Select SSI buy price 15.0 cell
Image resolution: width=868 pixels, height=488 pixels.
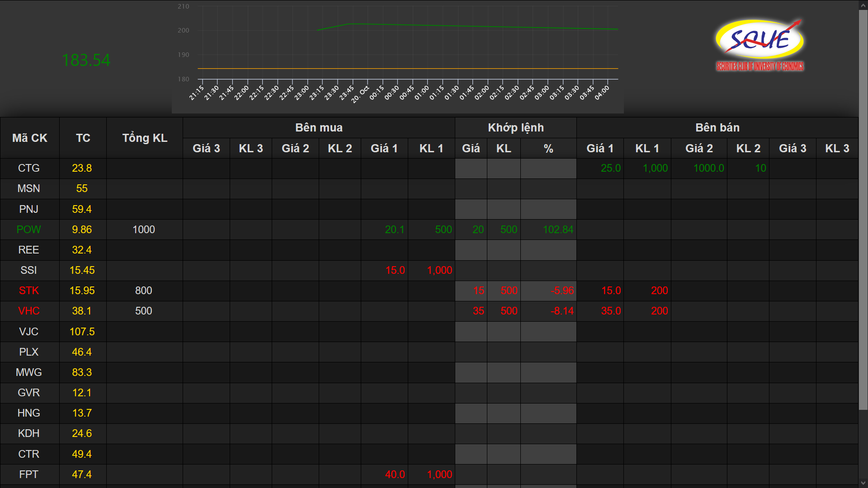click(395, 270)
